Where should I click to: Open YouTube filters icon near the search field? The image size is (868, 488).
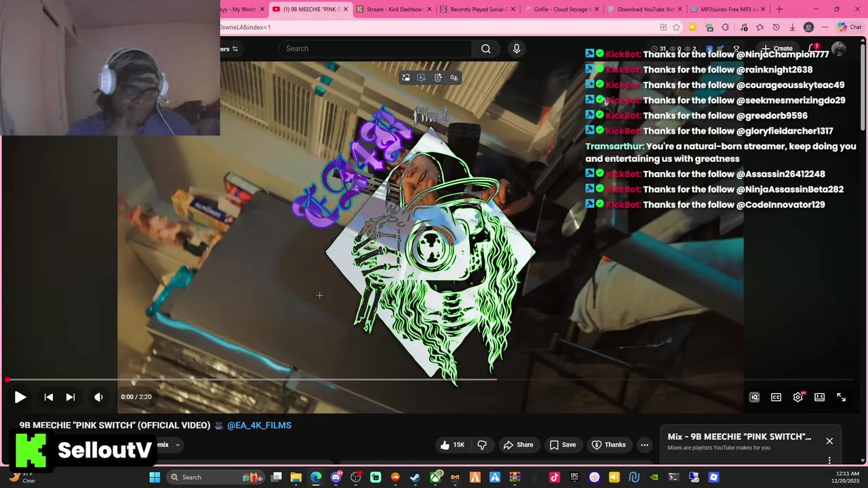(235, 49)
